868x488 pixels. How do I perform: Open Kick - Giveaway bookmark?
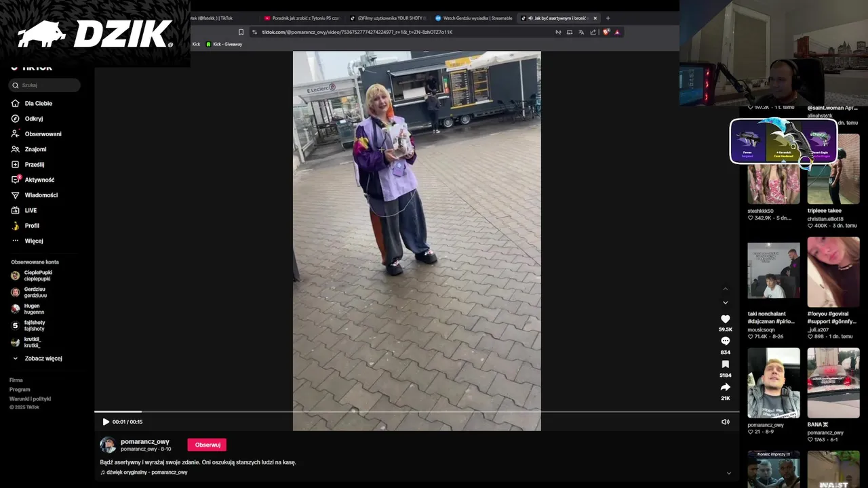click(x=224, y=44)
